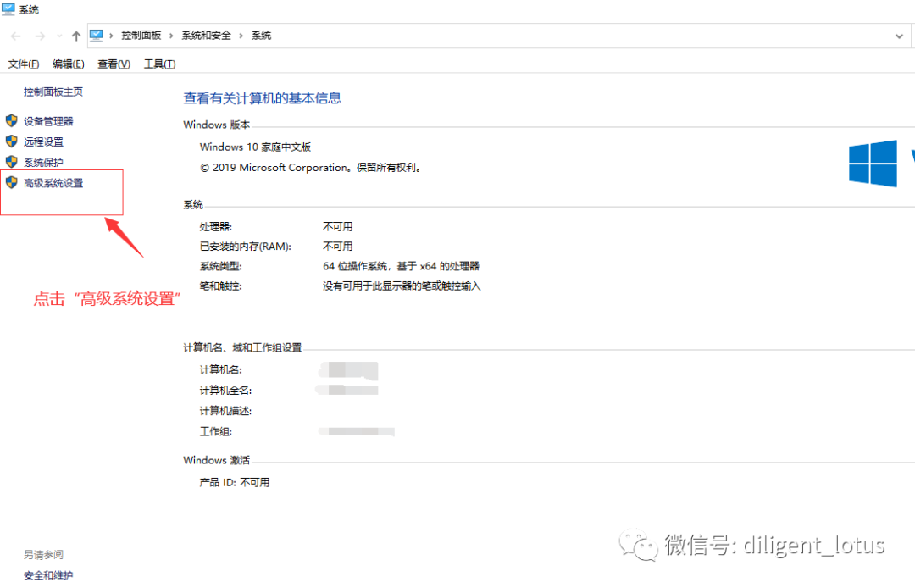The height and width of the screenshot is (588, 915).
Task: Click the 工作组 label
Action: point(216,431)
